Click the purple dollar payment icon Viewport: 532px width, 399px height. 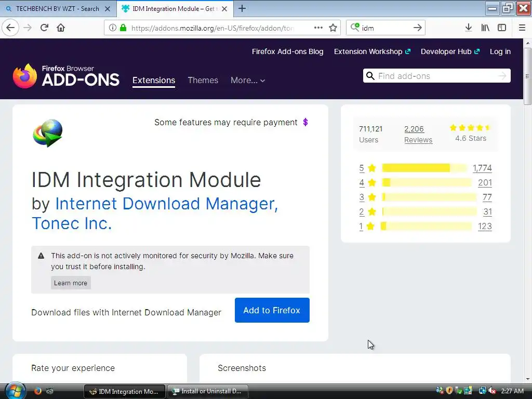click(305, 122)
